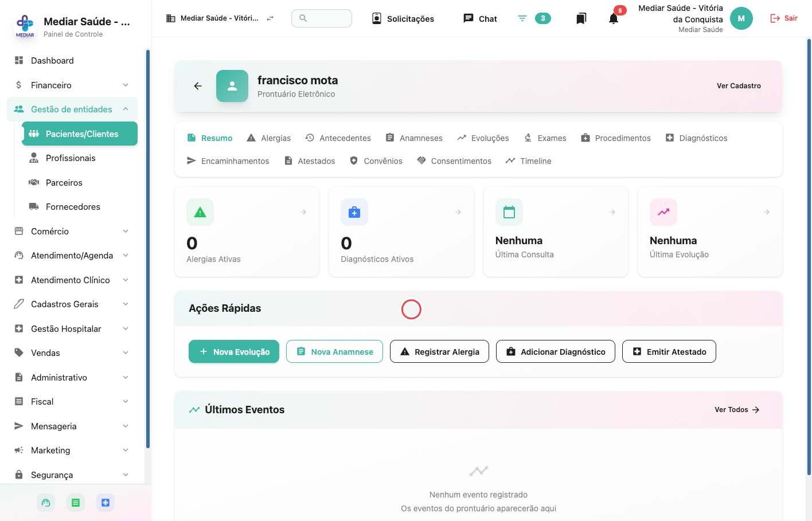Open the Timeline tab
This screenshot has height=521, width=812.
528,161
